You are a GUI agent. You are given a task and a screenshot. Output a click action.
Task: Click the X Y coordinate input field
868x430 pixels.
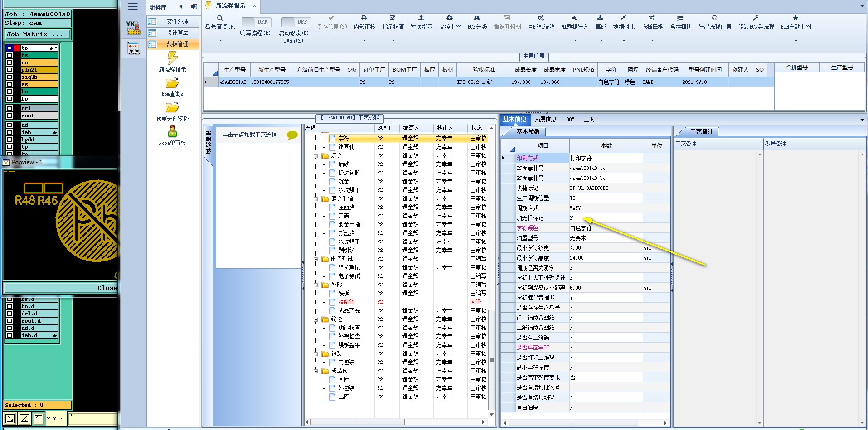pyautogui.click(x=92, y=419)
